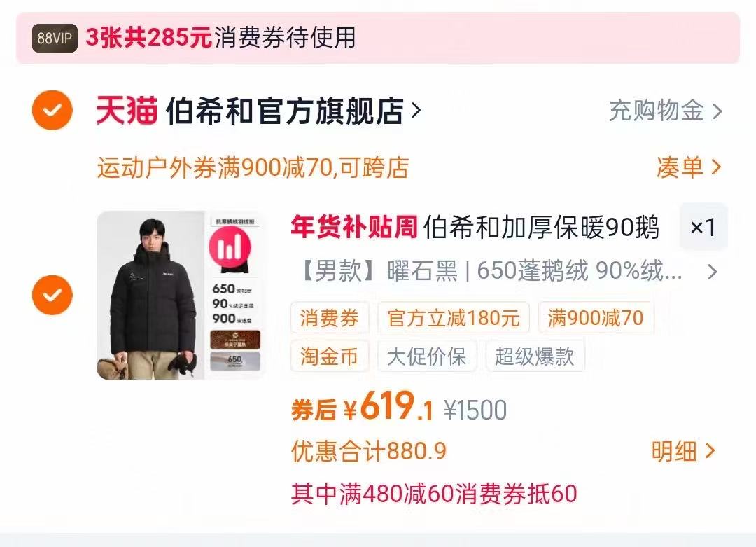Tap the 消费券 tag
Screen dimensions: 756x547
[330, 318]
